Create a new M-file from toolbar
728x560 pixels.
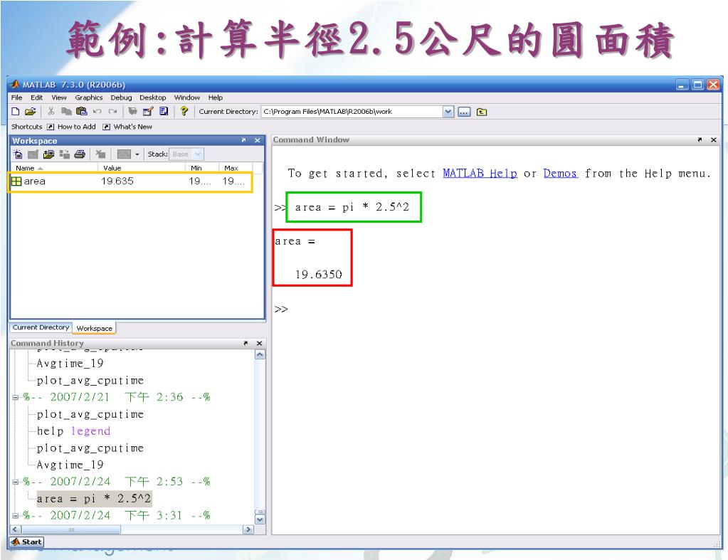(16, 112)
